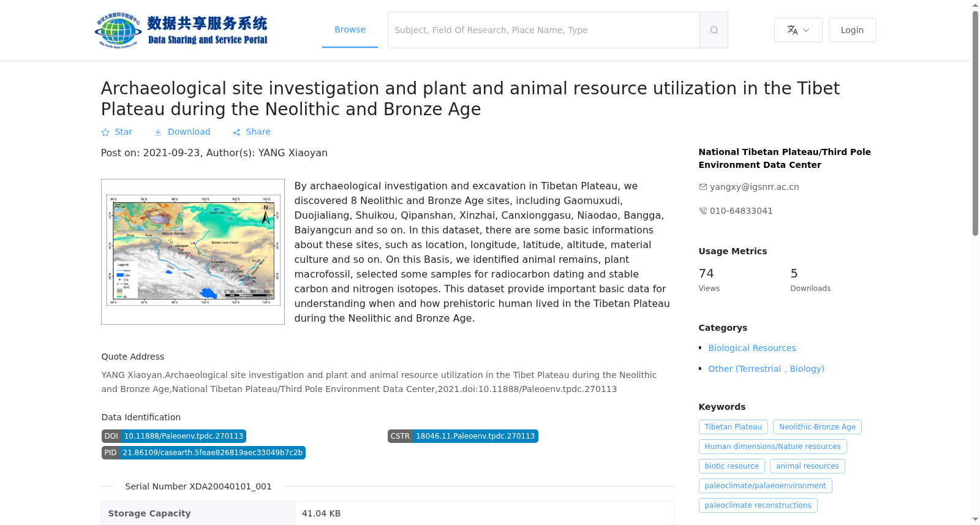The height and width of the screenshot is (525, 980).
Task: Click the Storage Capacity 41.04 KB value
Action: [321, 513]
